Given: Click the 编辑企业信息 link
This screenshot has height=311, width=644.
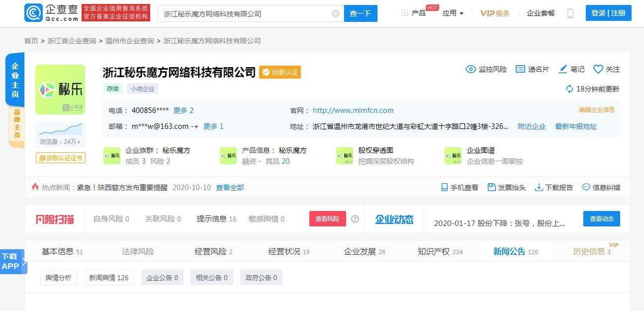Looking at the screenshot, I should click(597, 110).
